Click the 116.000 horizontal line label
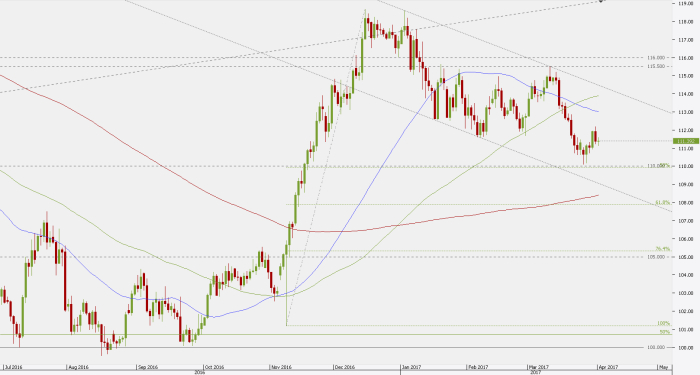The image size is (700, 375). point(656,58)
